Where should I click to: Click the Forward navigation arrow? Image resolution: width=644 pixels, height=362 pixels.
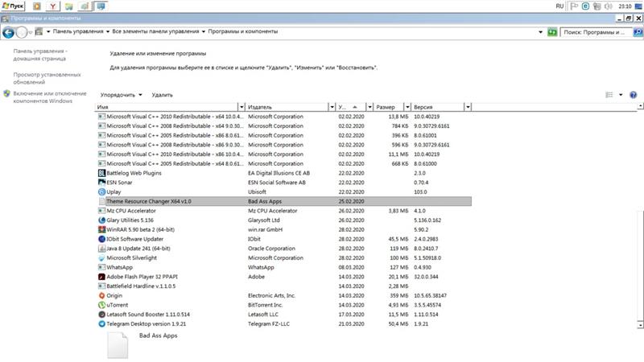[x=22, y=32]
